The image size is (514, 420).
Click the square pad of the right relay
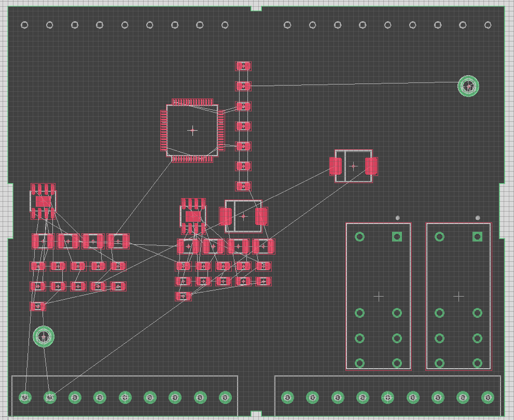pos(477,236)
